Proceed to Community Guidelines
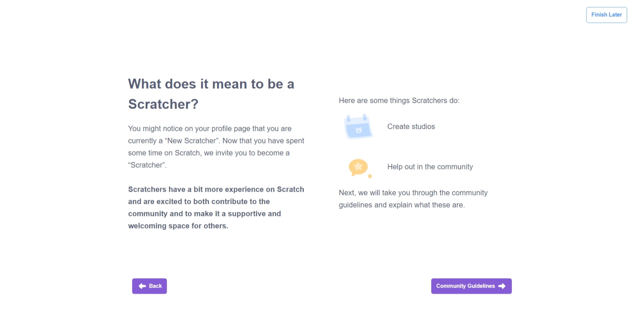This screenshot has width=644, height=313. pos(471,286)
